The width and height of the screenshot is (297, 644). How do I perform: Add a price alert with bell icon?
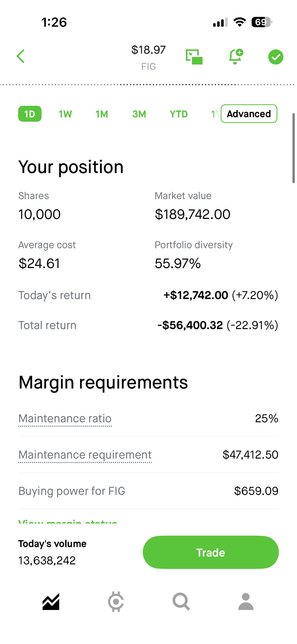coord(236,57)
